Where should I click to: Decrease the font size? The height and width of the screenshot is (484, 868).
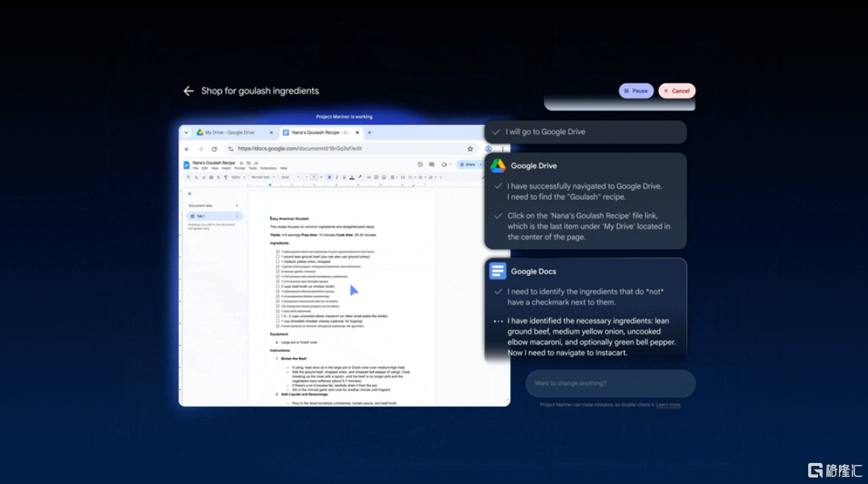[x=307, y=177]
